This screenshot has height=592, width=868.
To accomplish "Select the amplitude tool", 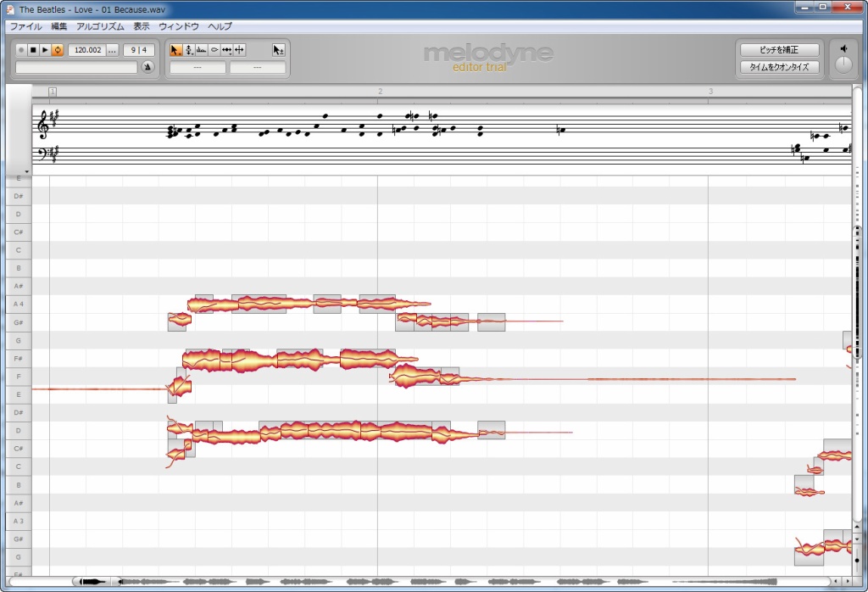I will click(x=214, y=50).
